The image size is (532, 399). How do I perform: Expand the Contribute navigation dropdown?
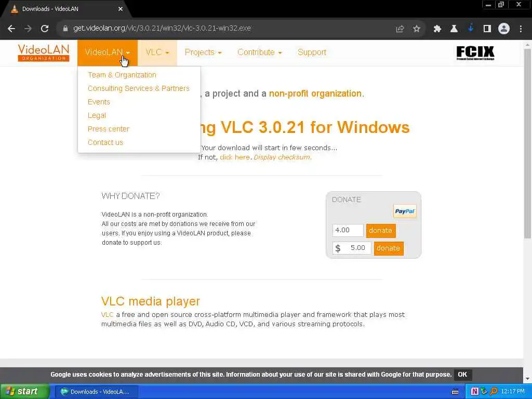click(x=260, y=52)
